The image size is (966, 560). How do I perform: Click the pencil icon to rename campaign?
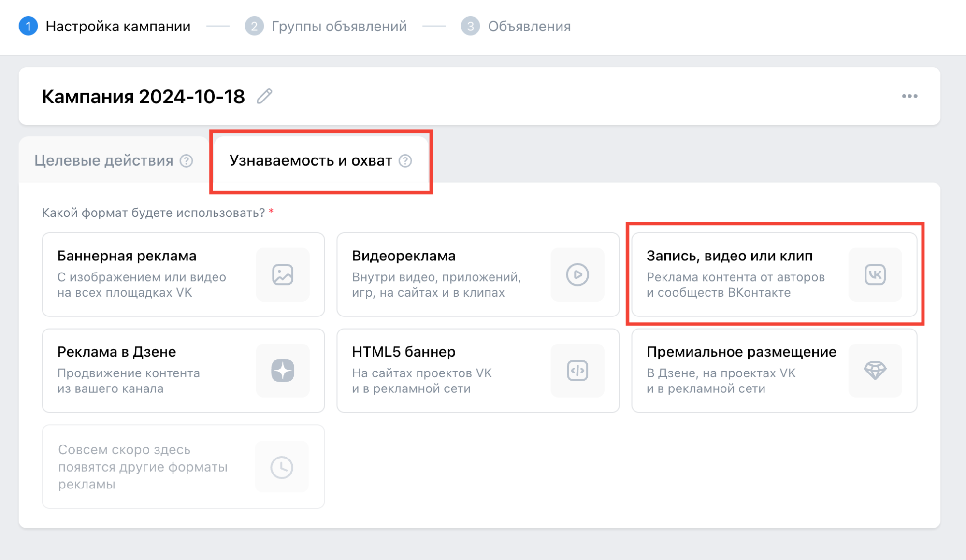[x=264, y=96]
